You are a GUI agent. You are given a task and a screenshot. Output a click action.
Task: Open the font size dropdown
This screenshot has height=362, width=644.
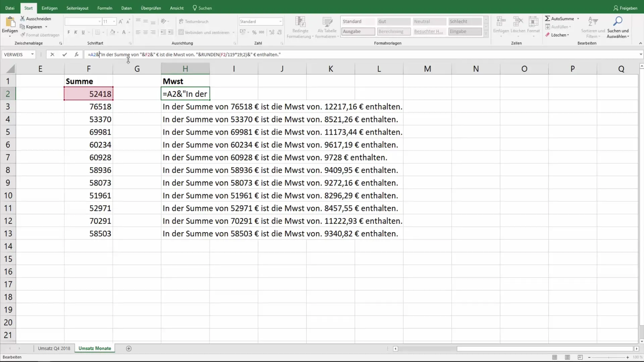click(x=114, y=21)
